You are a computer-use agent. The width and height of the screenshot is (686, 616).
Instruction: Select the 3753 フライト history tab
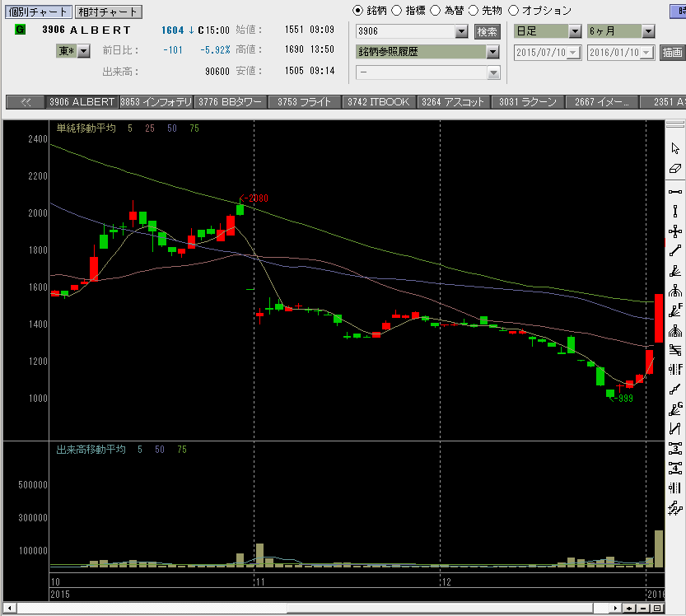click(305, 102)
